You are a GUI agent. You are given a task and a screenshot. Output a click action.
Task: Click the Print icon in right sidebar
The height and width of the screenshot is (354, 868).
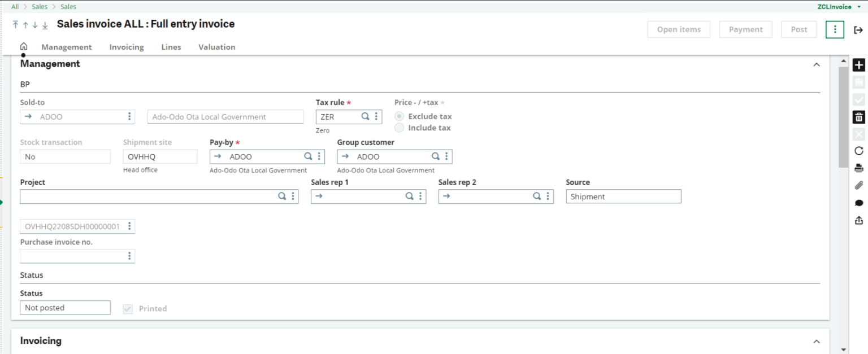coord(858,168)
